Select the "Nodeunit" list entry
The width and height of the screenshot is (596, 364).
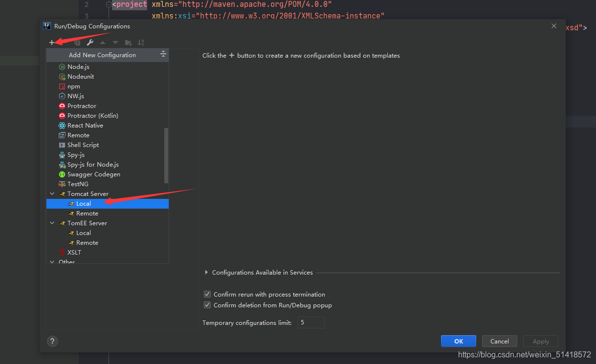pyautogui.click(x=108, y=77)
